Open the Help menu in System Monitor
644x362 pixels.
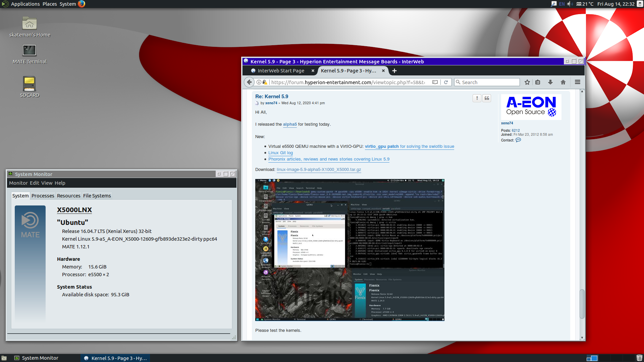60,183
